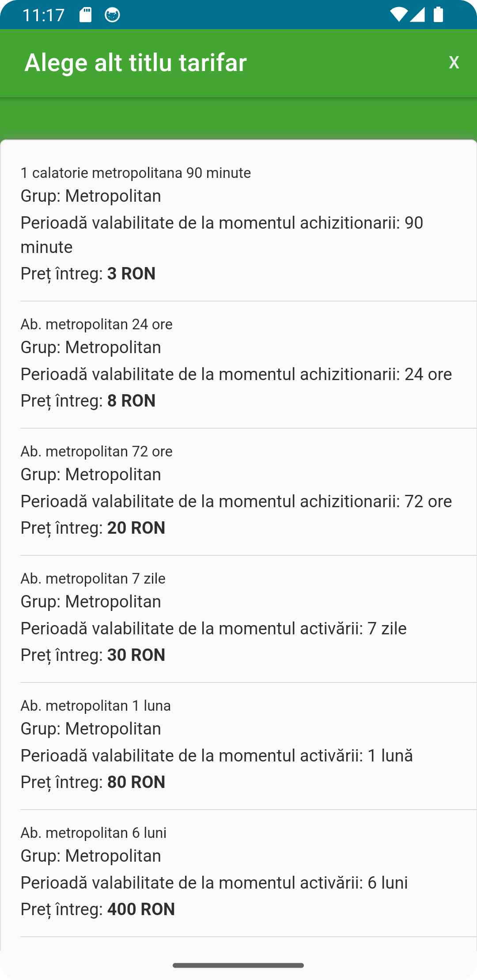The width and height of the screenshot is (477, 980).
Task: Tap the bottom navigation gesture bar
Action: 238,965
